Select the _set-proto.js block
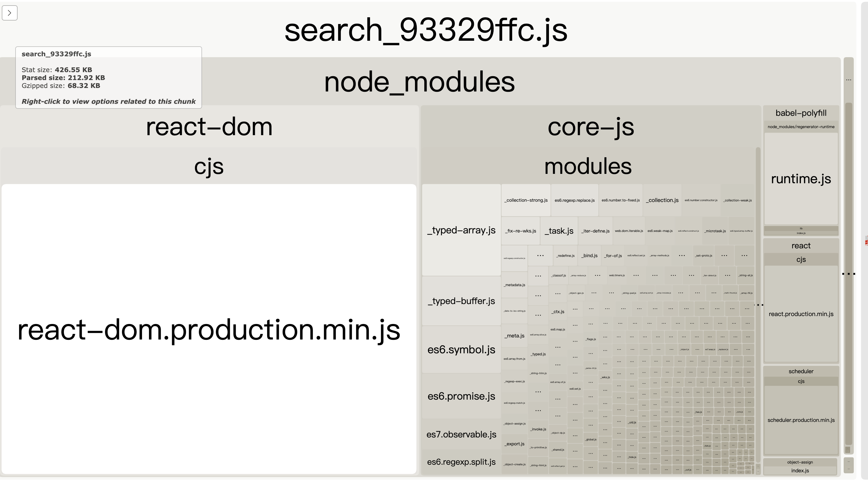This screenshot has width=868, height=482. [x=703, y=255]
